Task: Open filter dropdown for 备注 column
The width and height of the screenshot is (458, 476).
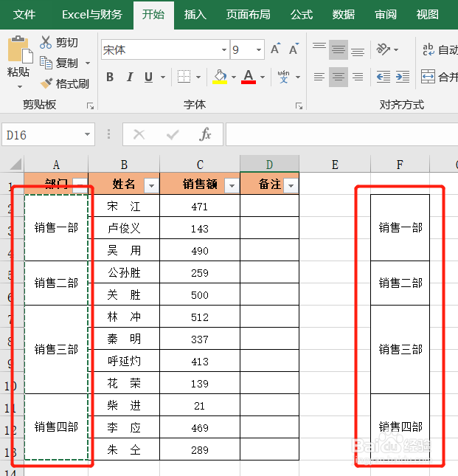Action: tap(291, 185)
